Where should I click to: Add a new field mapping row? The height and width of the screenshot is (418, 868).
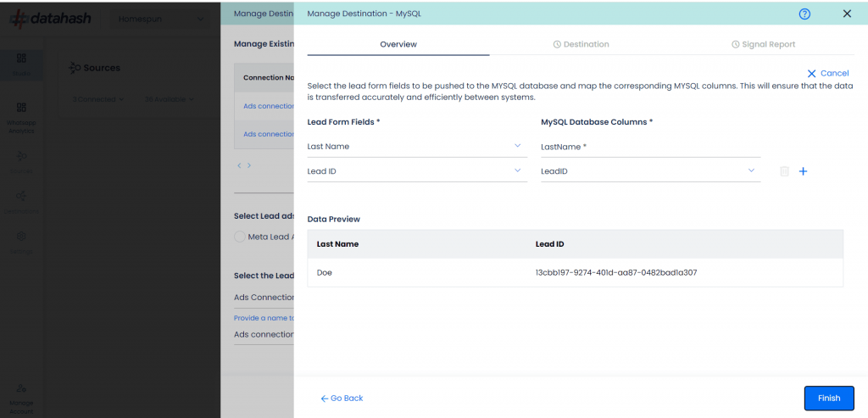tap(803, 171)
